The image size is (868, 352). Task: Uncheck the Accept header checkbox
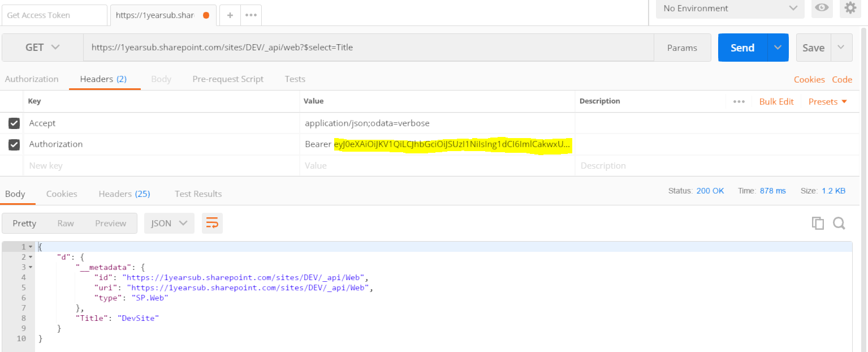(14, 123)
